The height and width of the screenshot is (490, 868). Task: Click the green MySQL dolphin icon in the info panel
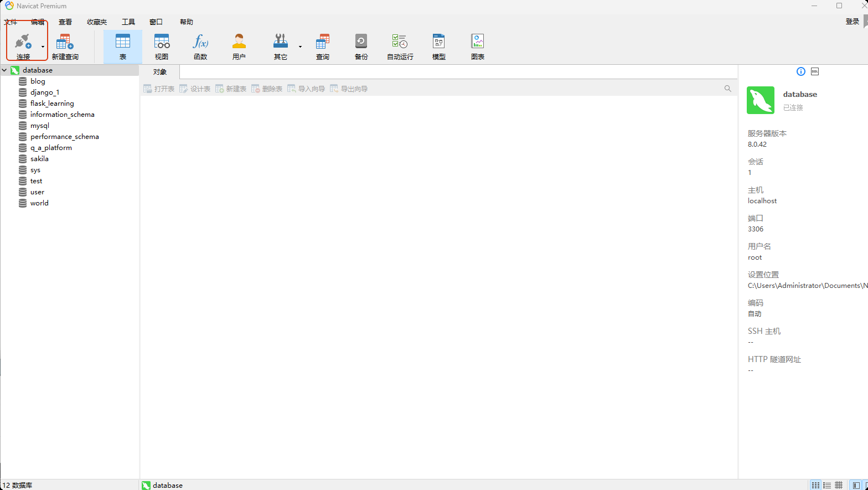[761, 100]
